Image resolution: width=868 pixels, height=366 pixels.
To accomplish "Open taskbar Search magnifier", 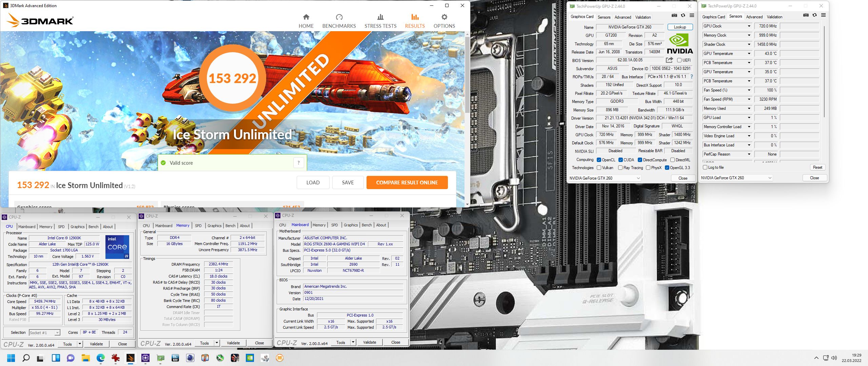I will [26, 358].
